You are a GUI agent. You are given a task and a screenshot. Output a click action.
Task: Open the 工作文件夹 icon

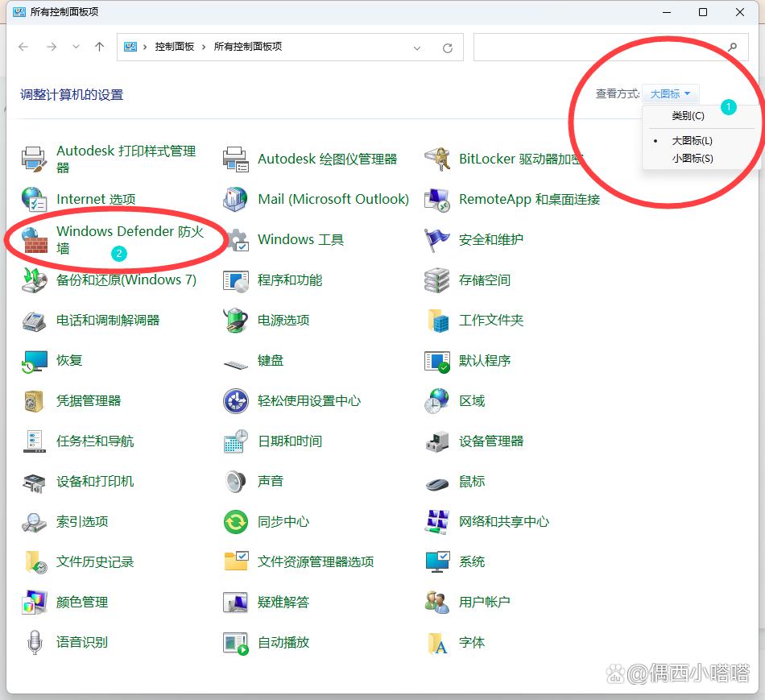click(x=437, y=321)
